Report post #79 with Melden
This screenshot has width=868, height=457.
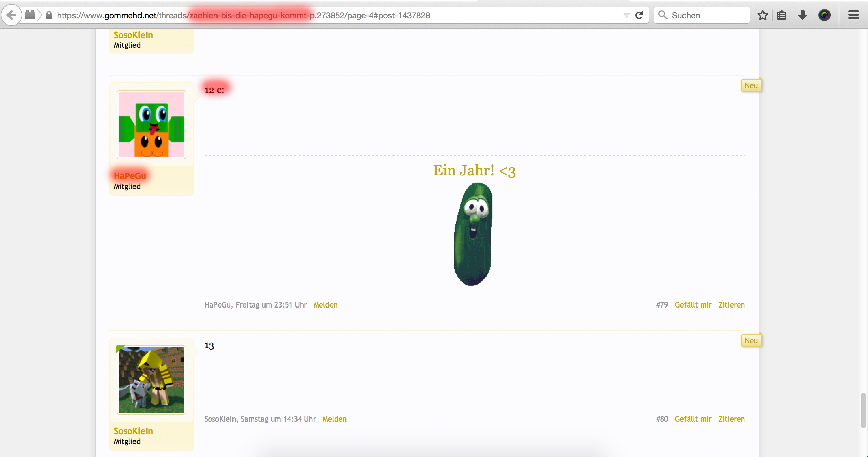tap(325, 305)
